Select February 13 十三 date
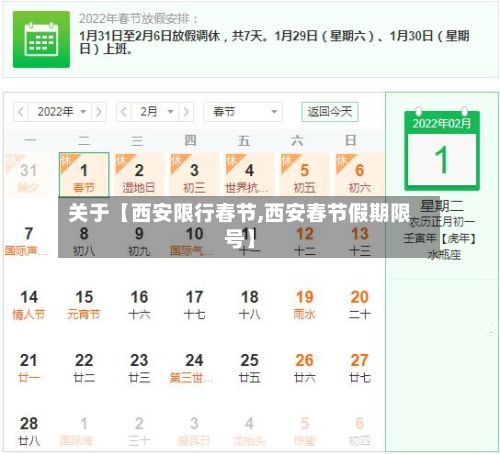Viewport: 500px width, 454px height. [x=359, y=241]
